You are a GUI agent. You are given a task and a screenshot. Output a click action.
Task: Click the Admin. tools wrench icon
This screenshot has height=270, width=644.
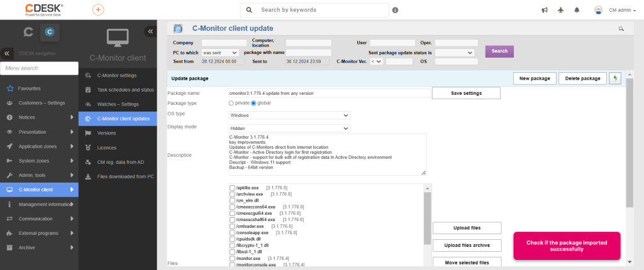coord(9,175)
